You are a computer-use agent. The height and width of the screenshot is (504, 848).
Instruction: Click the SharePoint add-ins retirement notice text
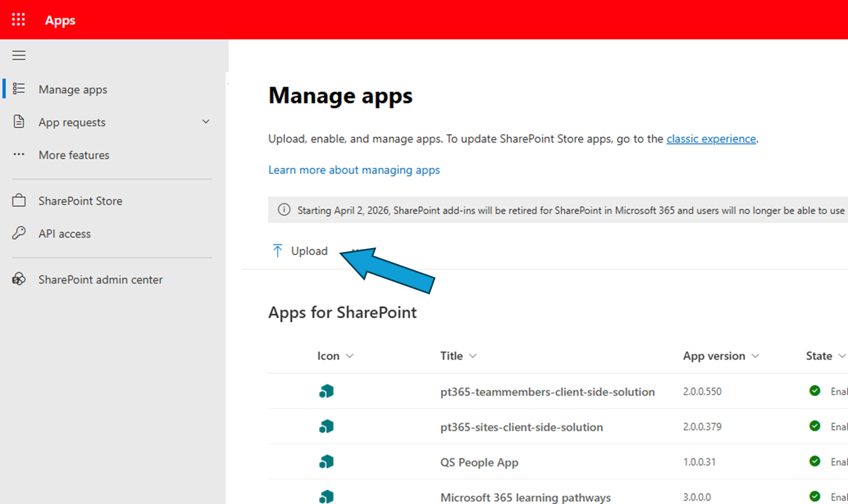[x=571, y=210]
